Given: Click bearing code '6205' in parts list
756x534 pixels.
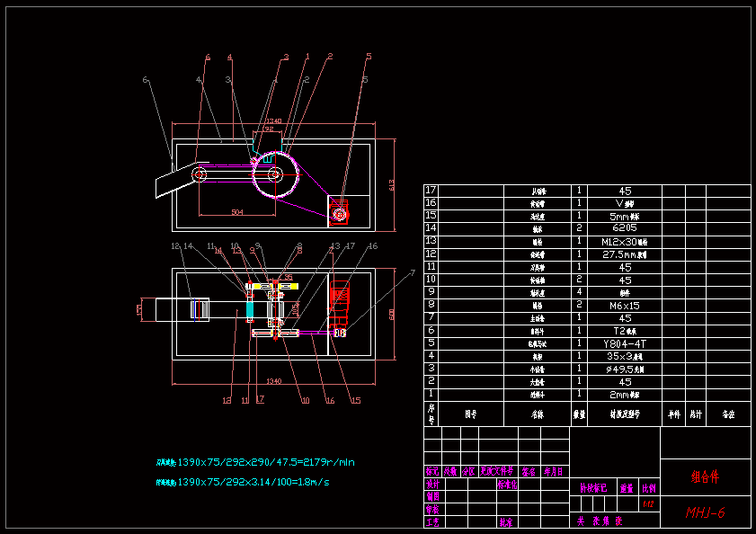Looking at the screenshot, I should point(625,227).
